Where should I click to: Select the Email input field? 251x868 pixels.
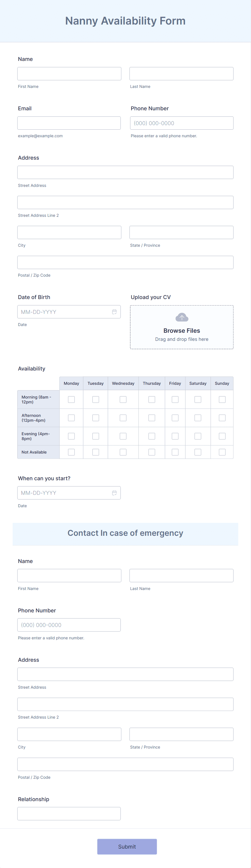(x=69, y=123)
